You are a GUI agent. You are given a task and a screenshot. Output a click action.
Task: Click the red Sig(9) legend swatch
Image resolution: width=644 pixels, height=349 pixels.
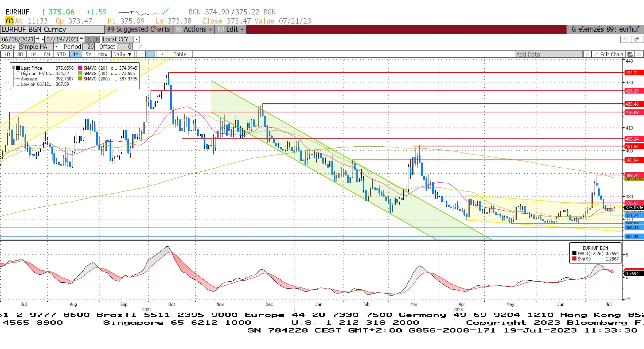coord(574,259)
